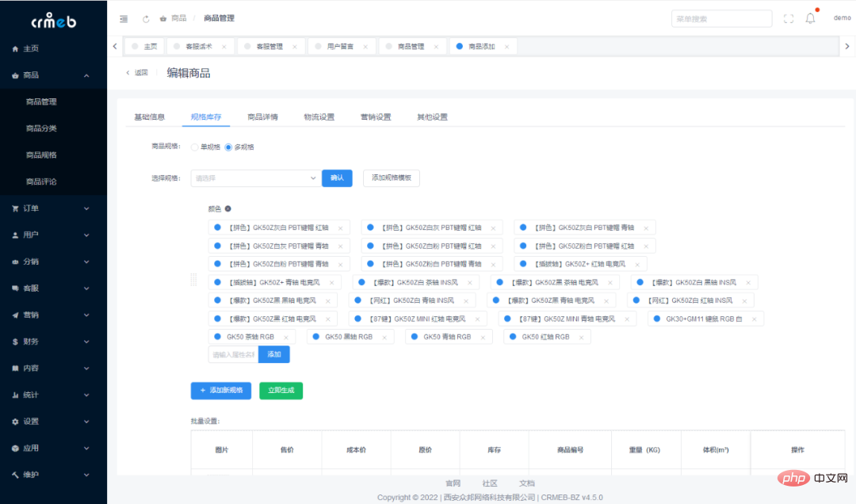Focus the 请输入属性名称 input field
The width and height of the screenshot is (856, 504).
click(234, 355)
